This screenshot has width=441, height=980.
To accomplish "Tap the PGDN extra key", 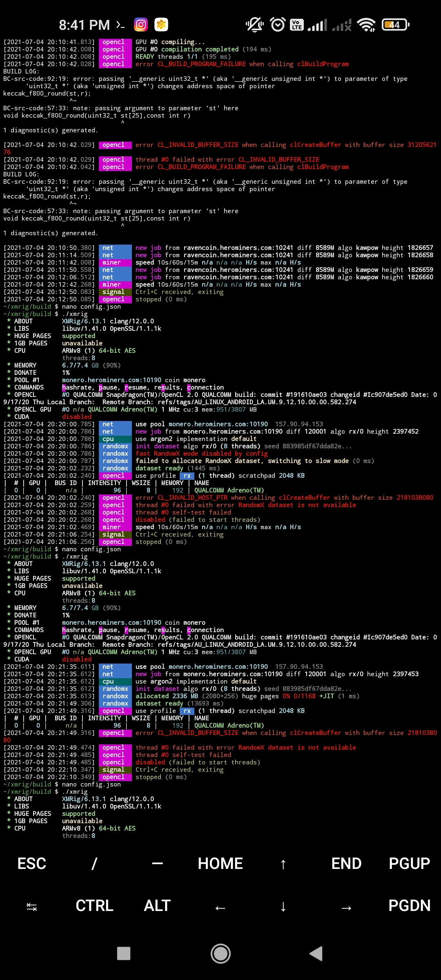I will point(409,906).
